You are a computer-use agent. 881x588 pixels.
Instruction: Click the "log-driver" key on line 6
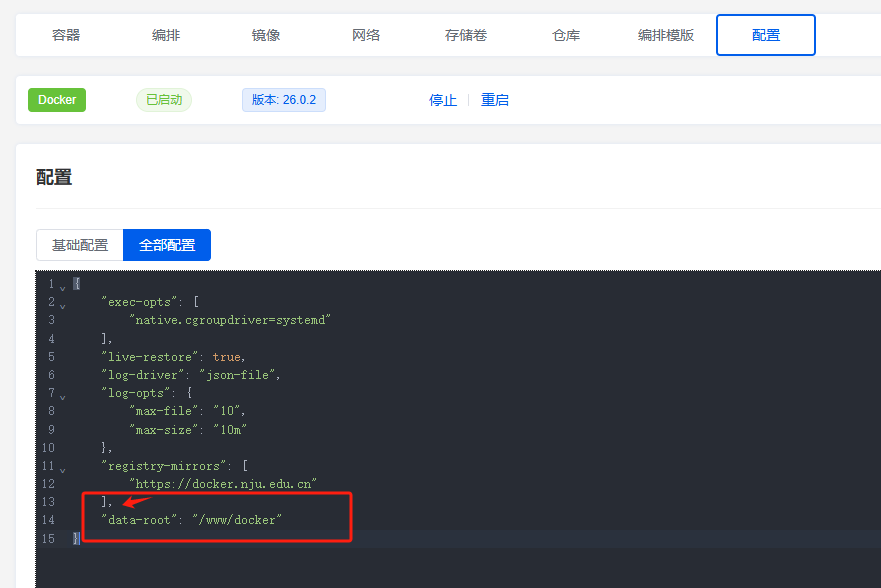click(x=142, y=375)
